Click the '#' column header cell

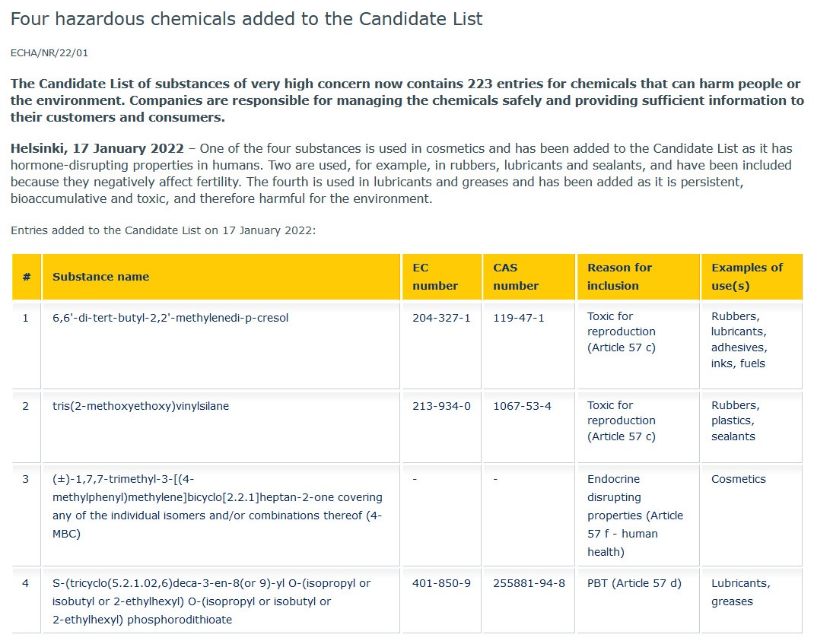tap(27, 277)
